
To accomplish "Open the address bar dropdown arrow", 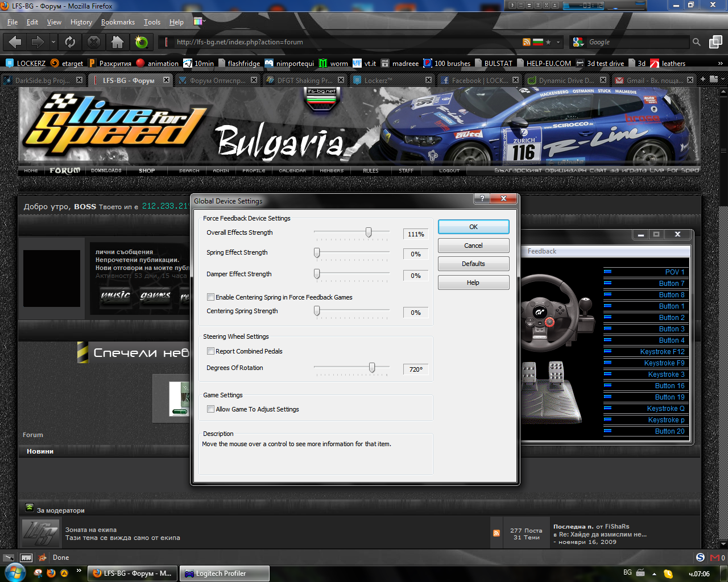I will (559, 42).
